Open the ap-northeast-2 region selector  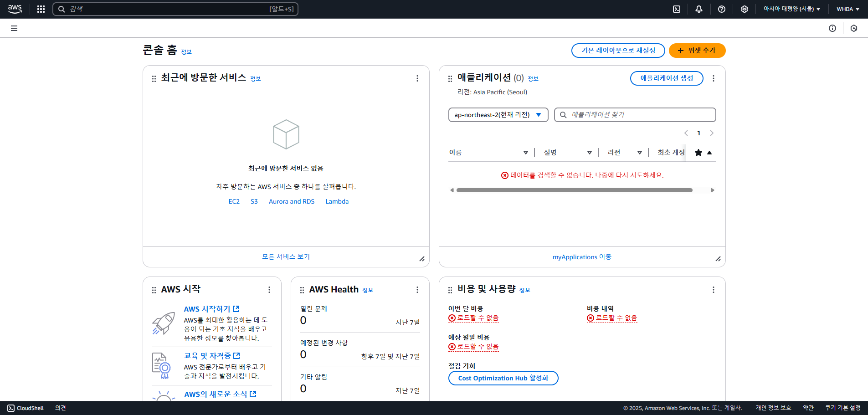498,115
